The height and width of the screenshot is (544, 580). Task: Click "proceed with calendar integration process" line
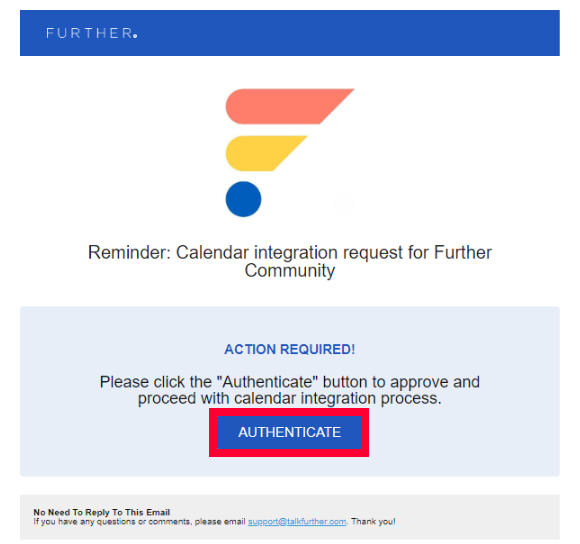point(290,398)
